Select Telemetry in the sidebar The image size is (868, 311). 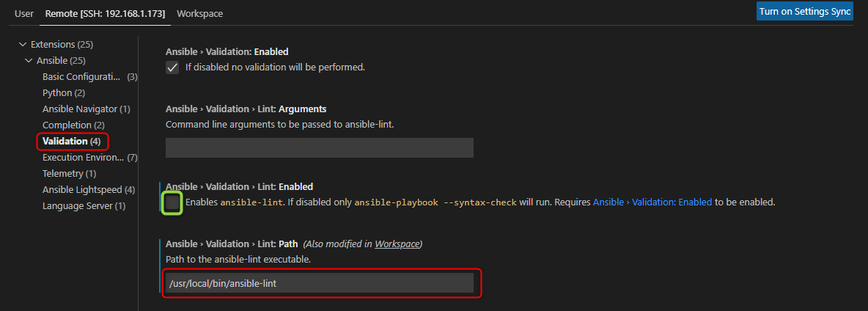70,173
